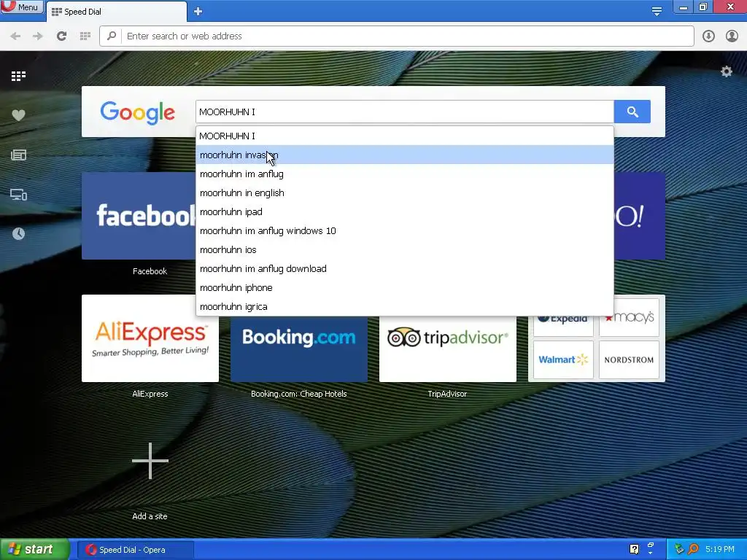Viewport: 747px width, 560px height.
Task: Choose suggestion 'moorhuhn ios'
Action: click(x=404, y=250)
